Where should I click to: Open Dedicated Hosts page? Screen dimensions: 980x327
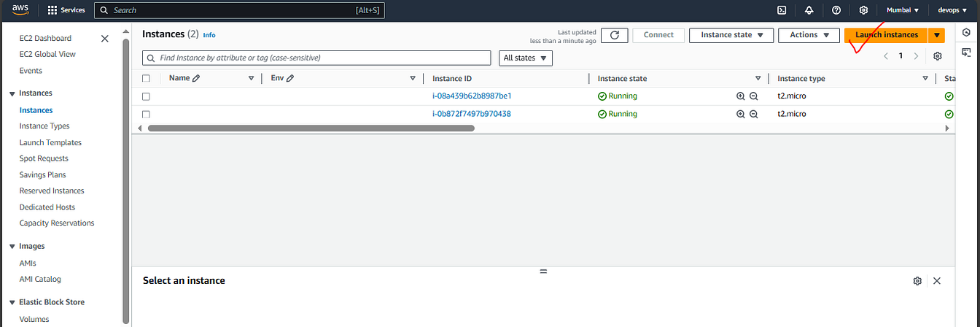(47, 207)
